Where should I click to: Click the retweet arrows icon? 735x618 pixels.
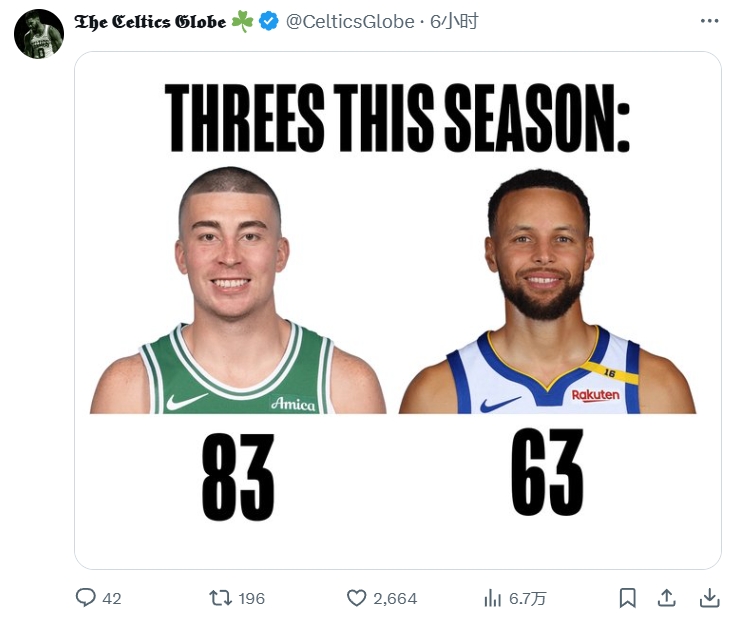tap(220, 598)
